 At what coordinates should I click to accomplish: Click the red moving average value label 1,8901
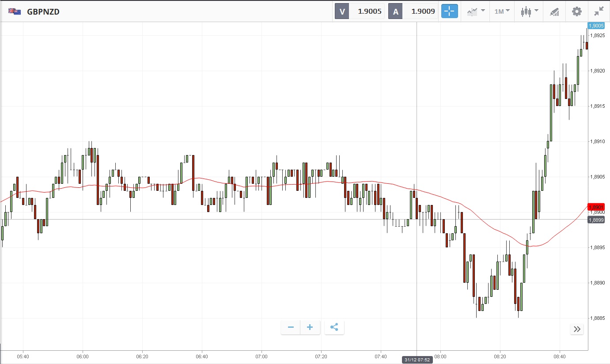coord(596,207)
